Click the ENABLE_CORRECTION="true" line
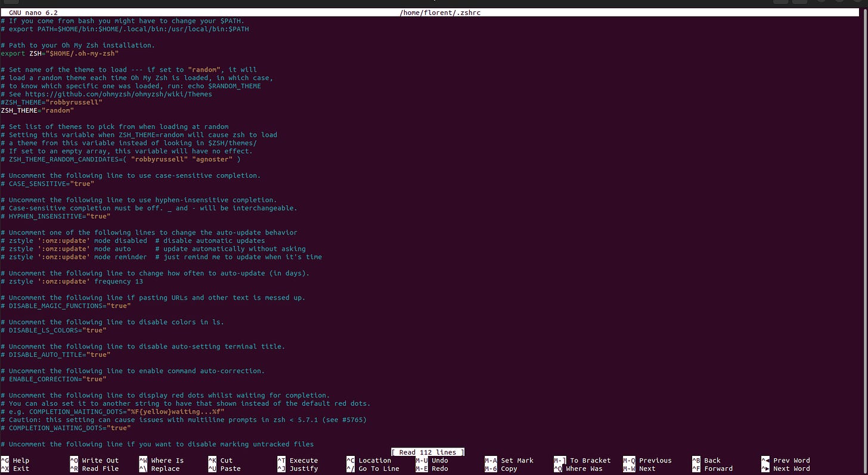The height and width of the screenshot is (475, 868). click(54, 379)
